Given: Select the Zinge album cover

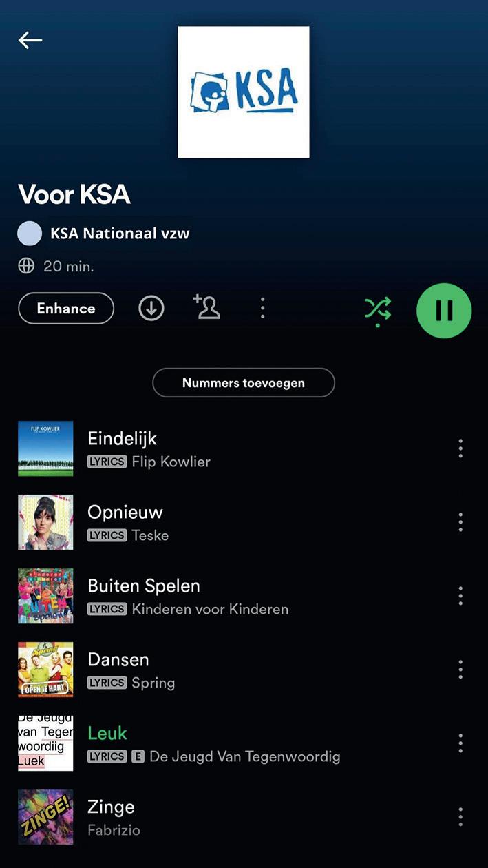Looking at the screenshot, I should (x=45, y=817).
